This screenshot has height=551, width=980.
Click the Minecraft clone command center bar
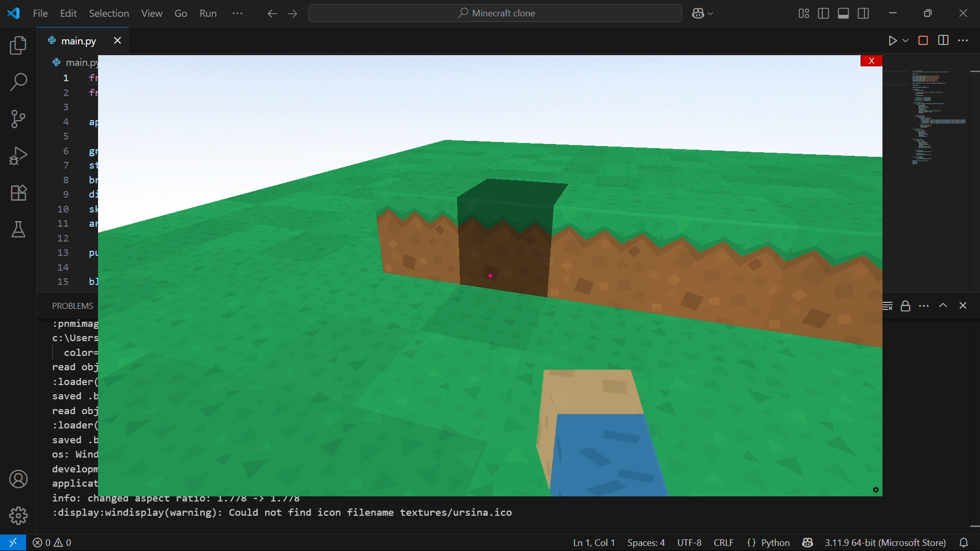point(494,13)
